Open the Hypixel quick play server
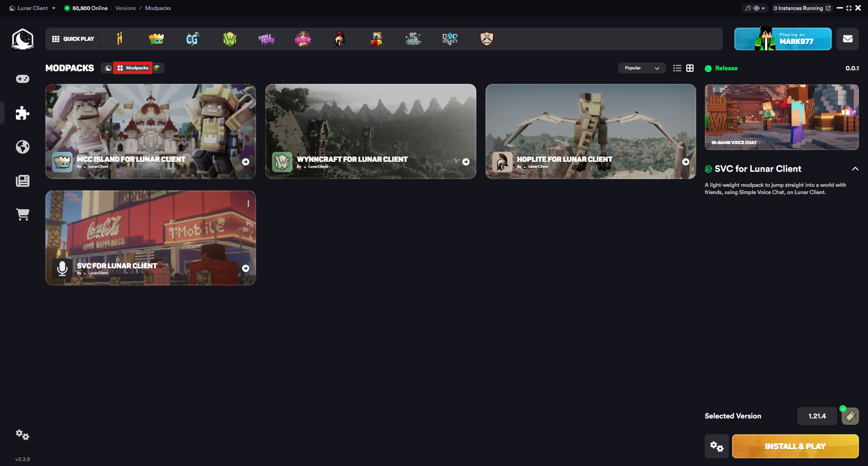The image size is (868, 466). [120, 39]
